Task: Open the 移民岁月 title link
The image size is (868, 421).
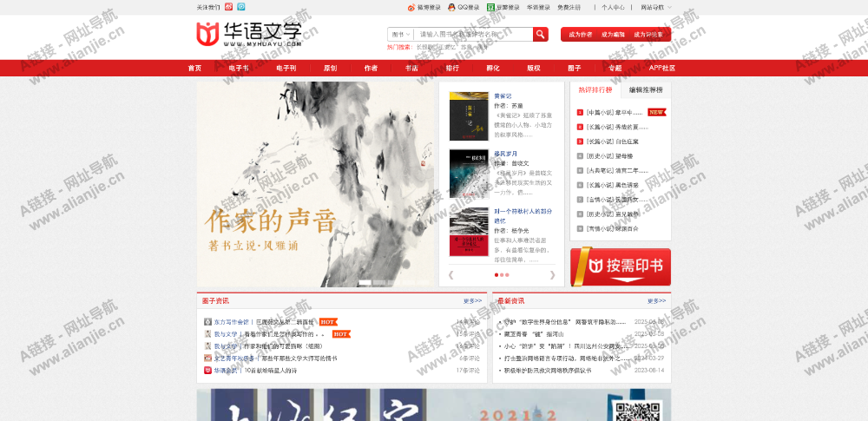Action: coord(506,154)
